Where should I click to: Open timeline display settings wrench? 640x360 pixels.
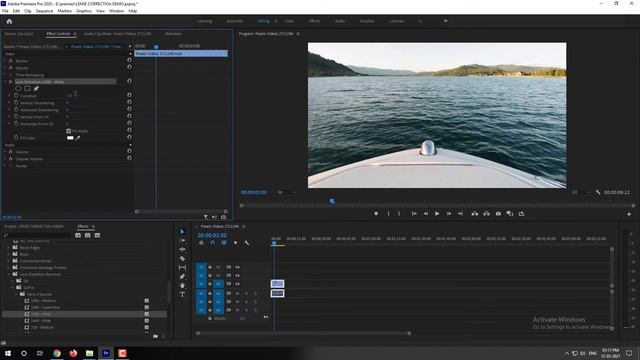tap(247, 243)
